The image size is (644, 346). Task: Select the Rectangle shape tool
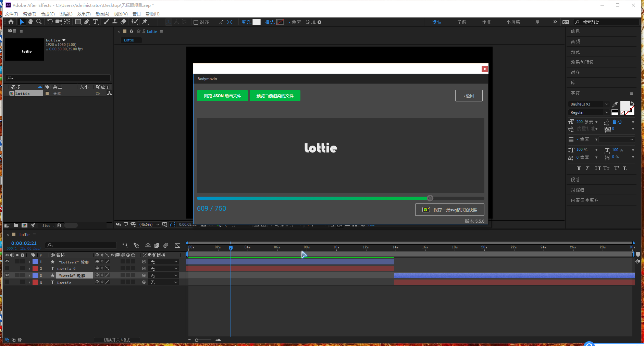(78, 22)
